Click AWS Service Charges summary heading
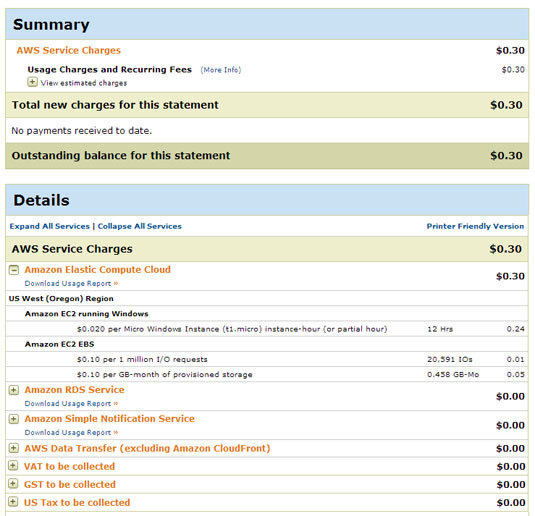The image size is (535, 516). click(69, 51)
